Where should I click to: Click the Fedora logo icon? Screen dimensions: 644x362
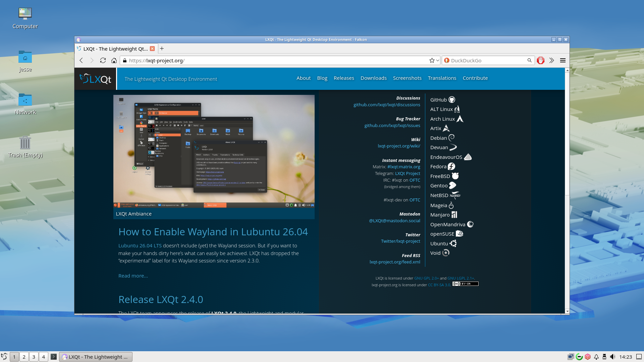(x=451, y=166)
